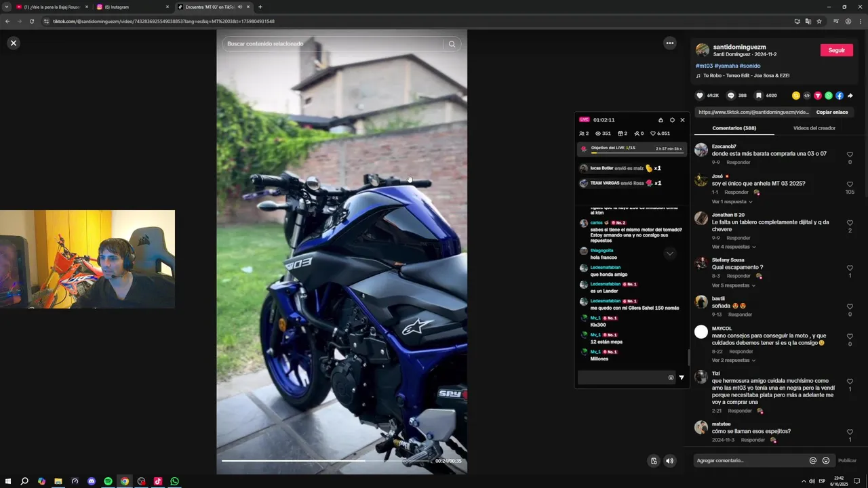The height and width of the screenshot is (488, 868).
Task: Share the video via Facebook icon
Action: click(x=840, y=96)
